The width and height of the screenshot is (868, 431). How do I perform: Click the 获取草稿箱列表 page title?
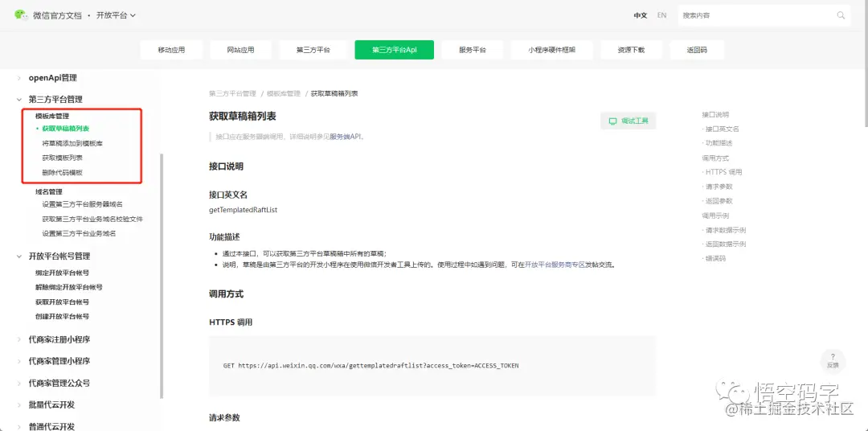coord(243,117)
